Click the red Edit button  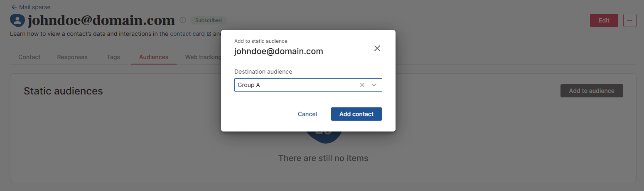coord(604,20)
